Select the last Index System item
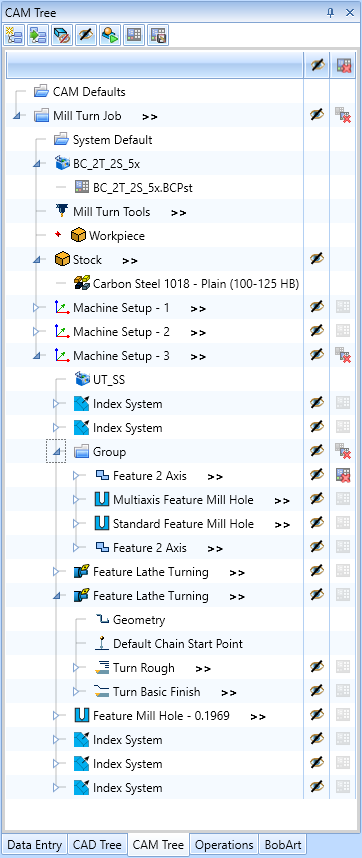The image size is (362, 858). tap(127, 788)
